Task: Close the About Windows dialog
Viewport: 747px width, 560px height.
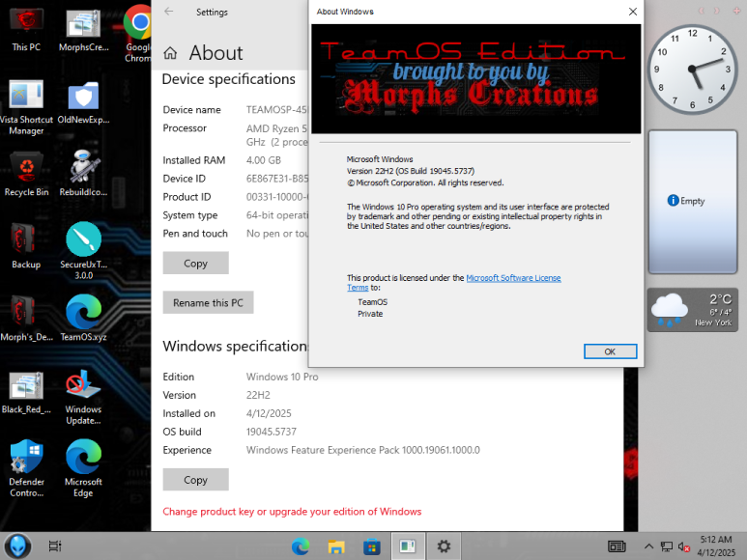Action: [633, 12]
